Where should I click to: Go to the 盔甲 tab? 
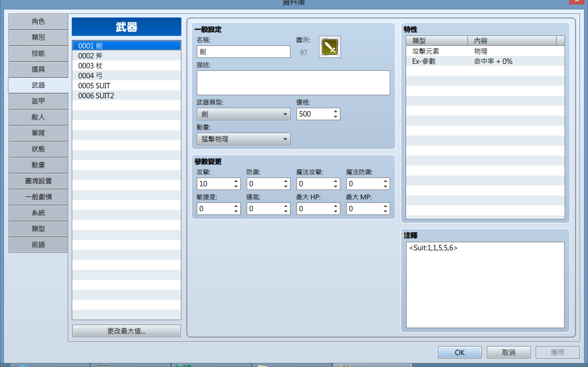coord(38,101)
